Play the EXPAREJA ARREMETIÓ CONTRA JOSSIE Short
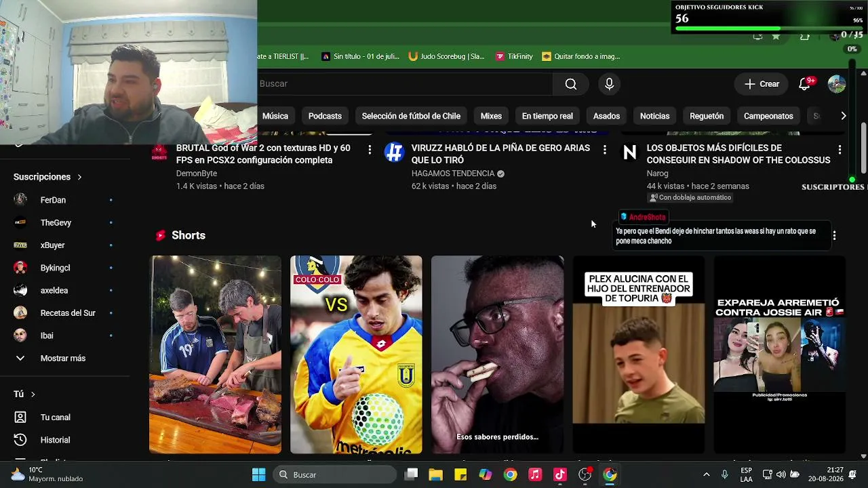The image size is (868, 488). (x=779, y=354)
